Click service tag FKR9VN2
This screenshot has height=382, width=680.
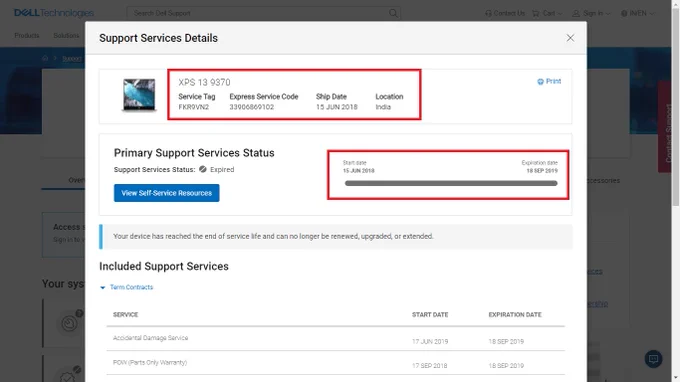click(x=193, y=107)
